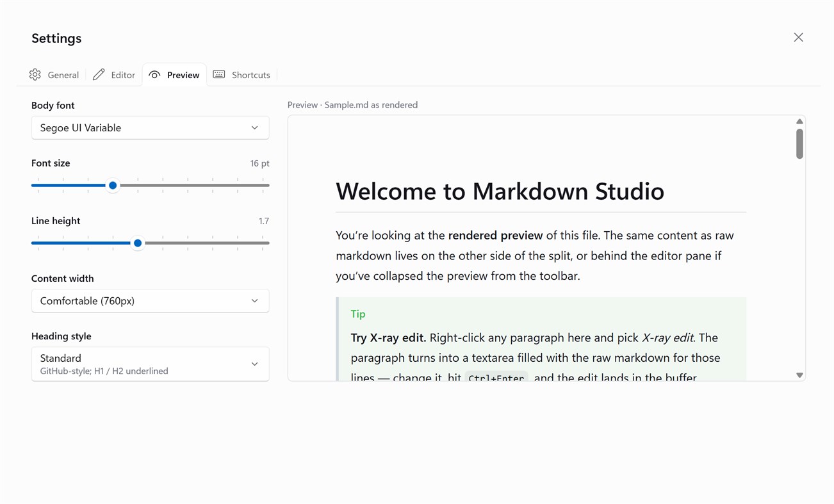The height and width of the screenshot is (504, 834).
Task: Click the Line height label
Action: (x=56, y=220)
